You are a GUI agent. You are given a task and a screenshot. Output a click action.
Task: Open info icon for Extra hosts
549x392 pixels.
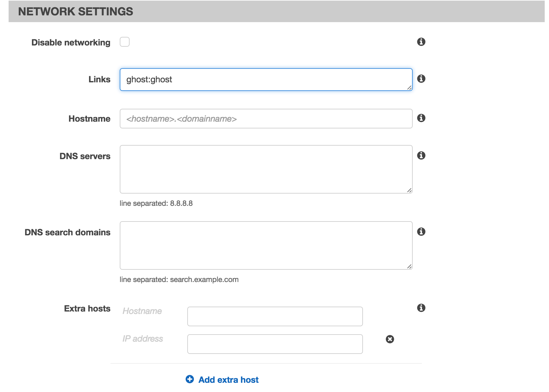[x=421, y=308]
